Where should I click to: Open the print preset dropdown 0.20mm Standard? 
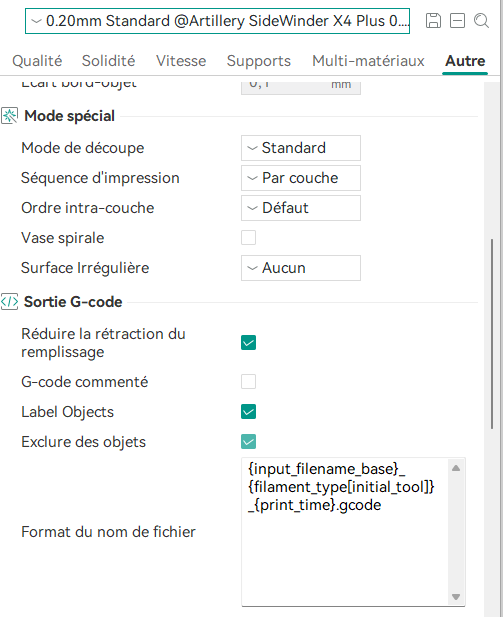[217, 21]
